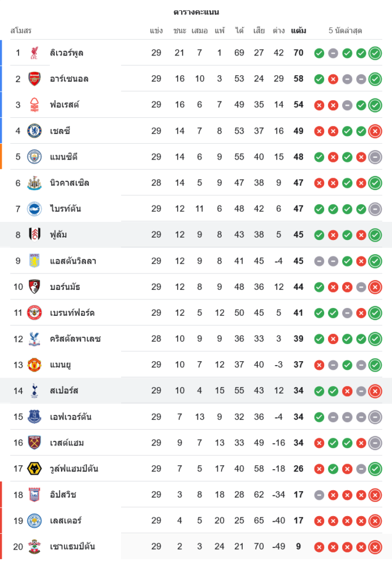392x566 pixels.
Task: Click the Newcastle United crest
Action: (x=35, y=183)
